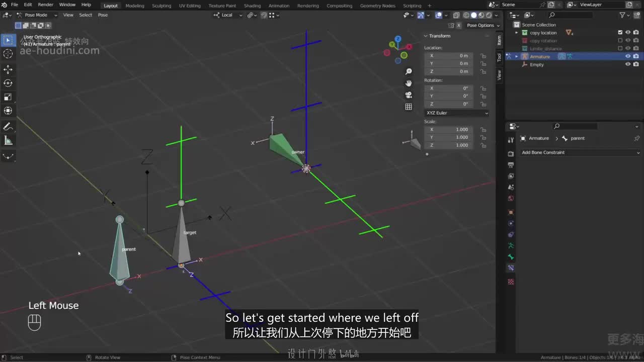Toggle the pin icon in properties header
The height and width of the screenshot is (362, 644).
[x=636, y=138]
